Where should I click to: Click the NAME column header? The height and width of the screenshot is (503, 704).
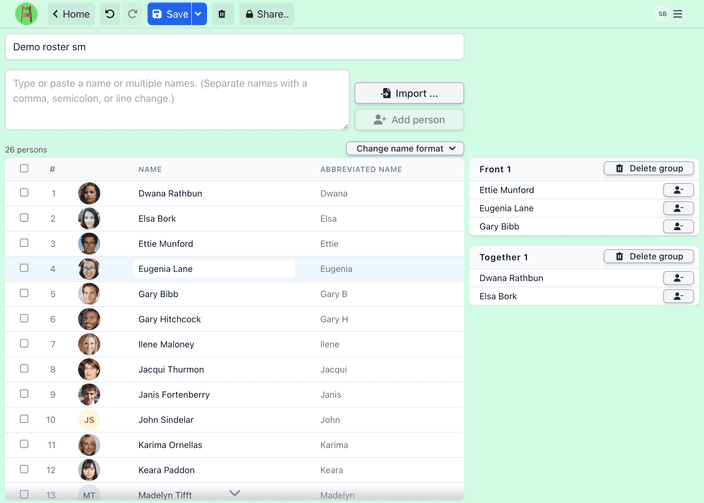click(150, 169)
